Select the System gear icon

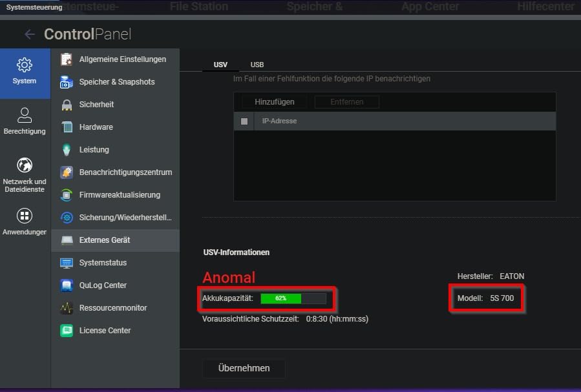(25, 65)
